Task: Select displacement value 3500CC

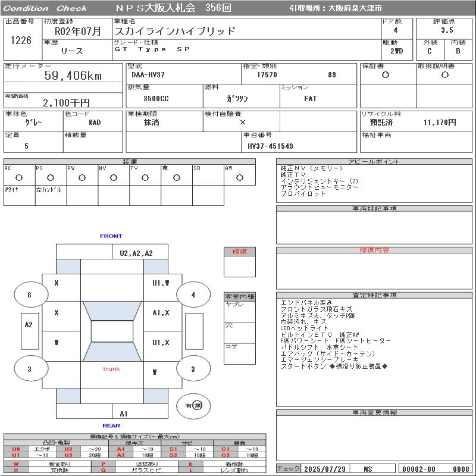Action: coord(156,98)
